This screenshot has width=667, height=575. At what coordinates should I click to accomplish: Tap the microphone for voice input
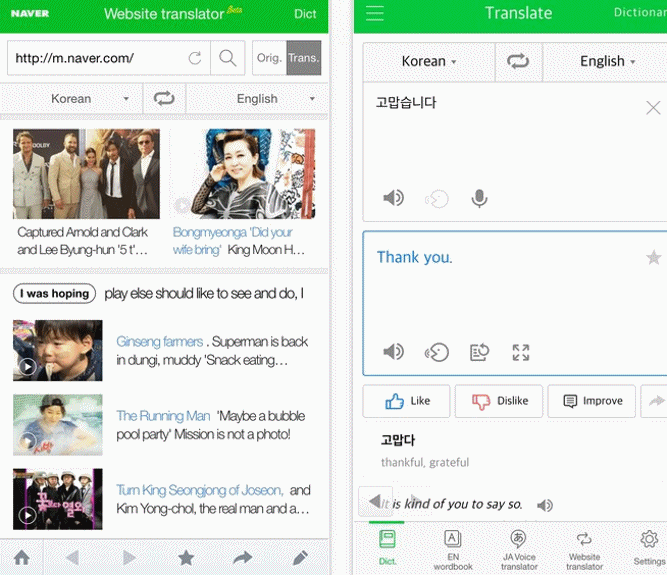coord(479,198)
